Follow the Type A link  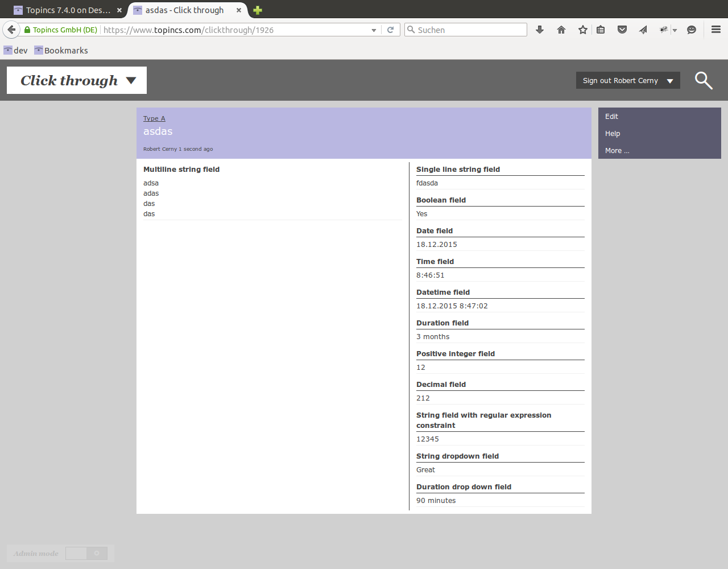pyautogui.click(x=154, y=118)
